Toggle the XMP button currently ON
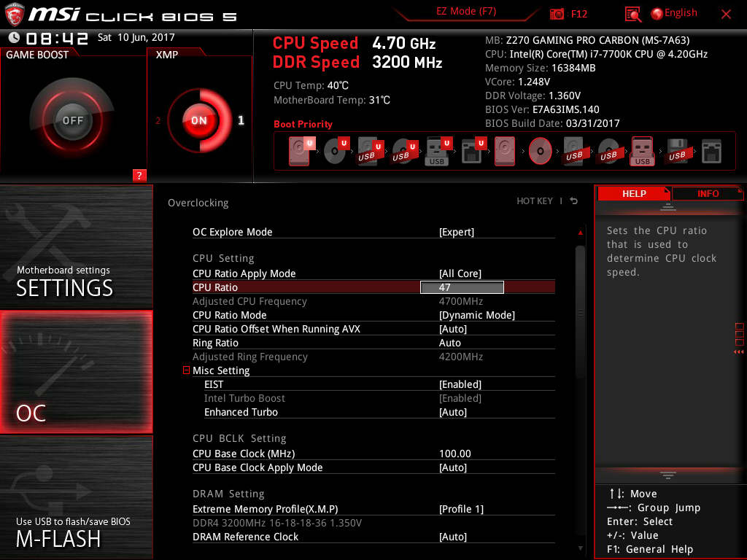747x560 pixels. 199,120
